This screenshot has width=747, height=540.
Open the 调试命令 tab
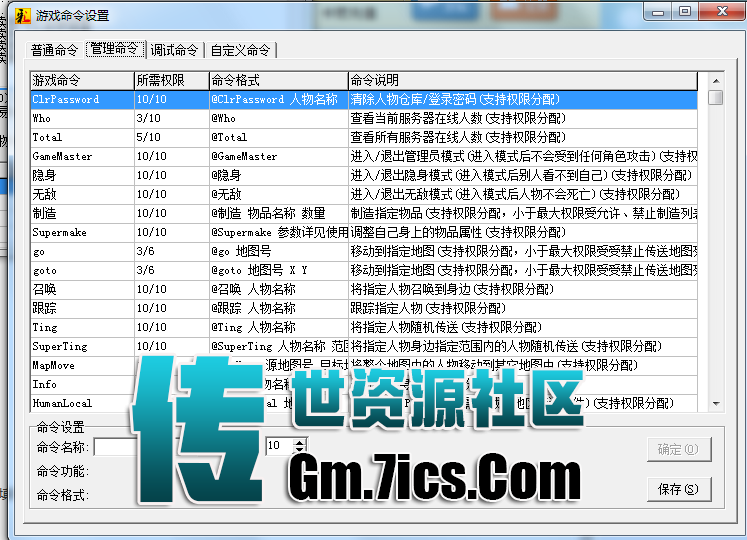(175, 50)
